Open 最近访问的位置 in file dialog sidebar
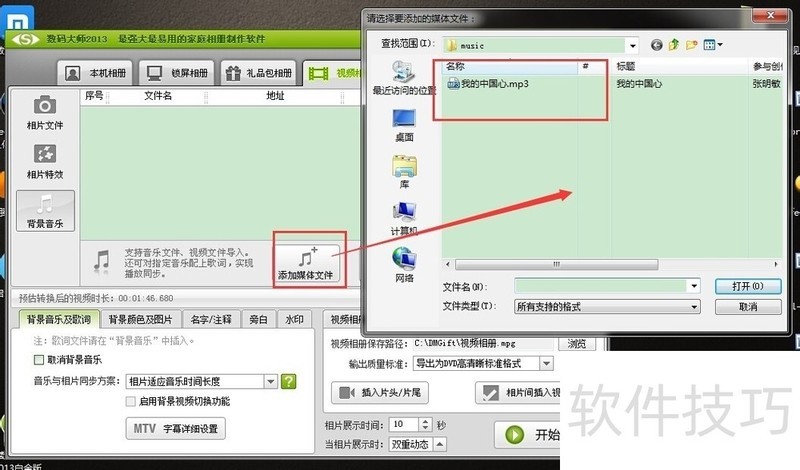The height and width of the screenshot is (470, 800). 404,78
